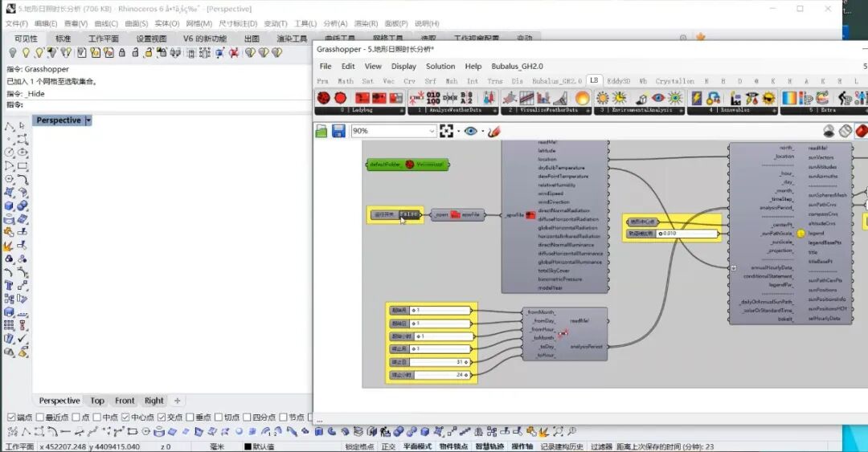This screenshot has width=868, height=452.
Task: Open the Perspective viewport title dropdown arrow
Action: (x=88, y=120)
